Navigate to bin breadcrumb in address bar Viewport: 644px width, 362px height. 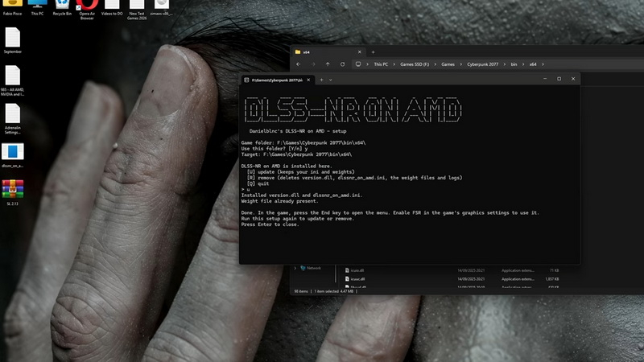514,64
